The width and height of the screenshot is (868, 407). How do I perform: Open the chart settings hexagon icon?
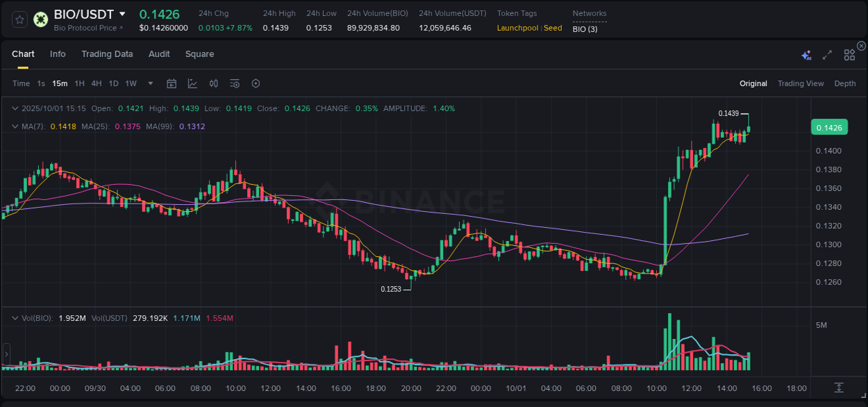[x=256, y=83]
